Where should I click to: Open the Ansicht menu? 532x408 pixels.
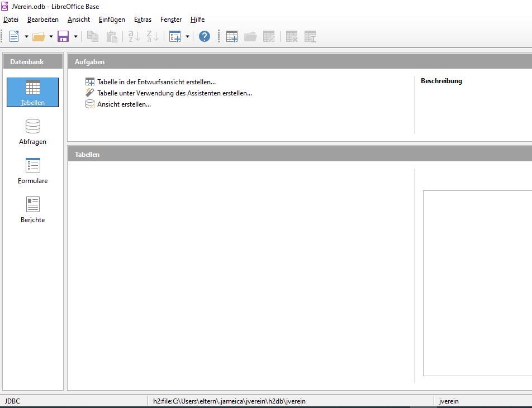point(79,20)
